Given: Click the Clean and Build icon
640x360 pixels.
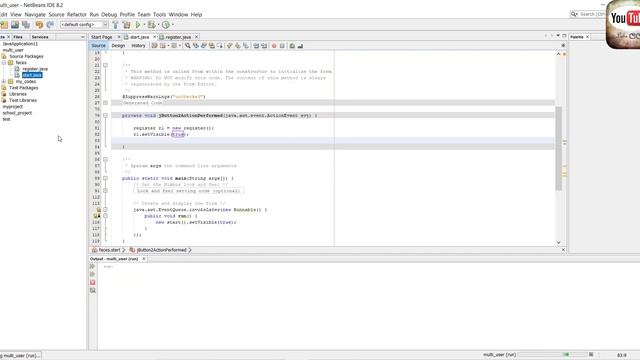Looking at the screenshot, I should [127, 25].
